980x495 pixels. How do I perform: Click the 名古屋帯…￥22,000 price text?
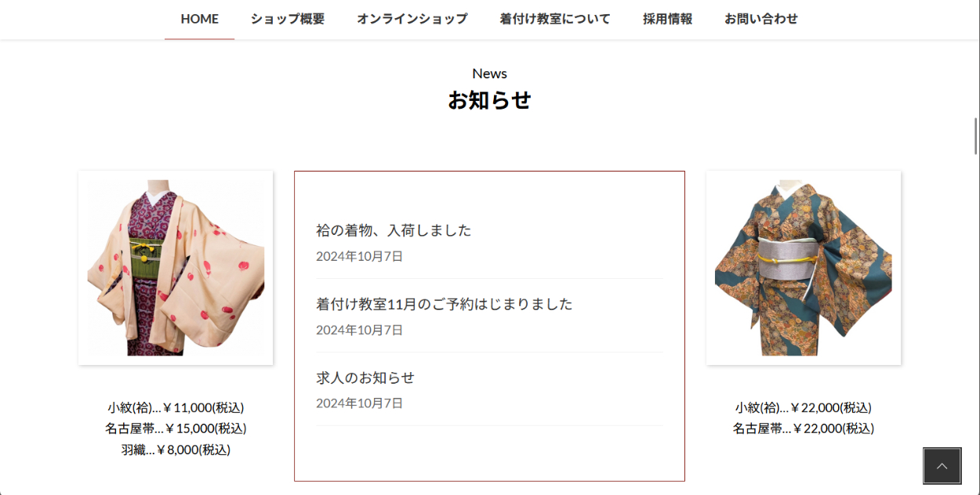804,428
